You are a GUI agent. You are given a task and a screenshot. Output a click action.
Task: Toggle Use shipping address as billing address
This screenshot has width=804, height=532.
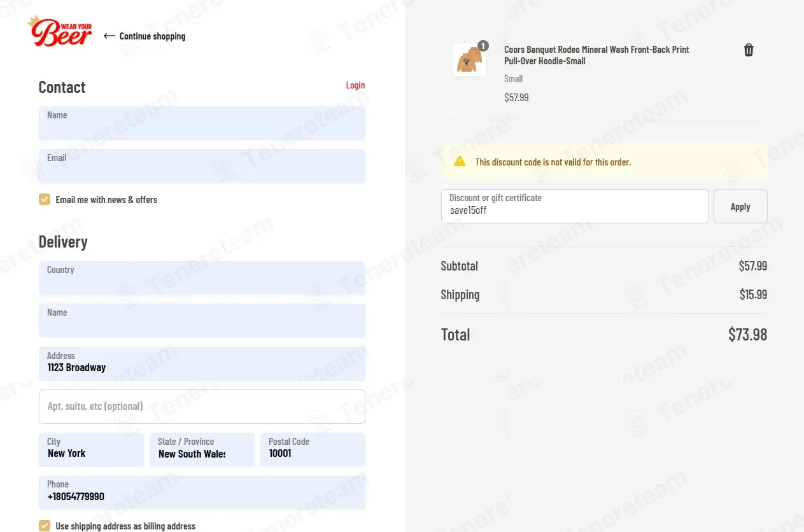pos(45,526)
